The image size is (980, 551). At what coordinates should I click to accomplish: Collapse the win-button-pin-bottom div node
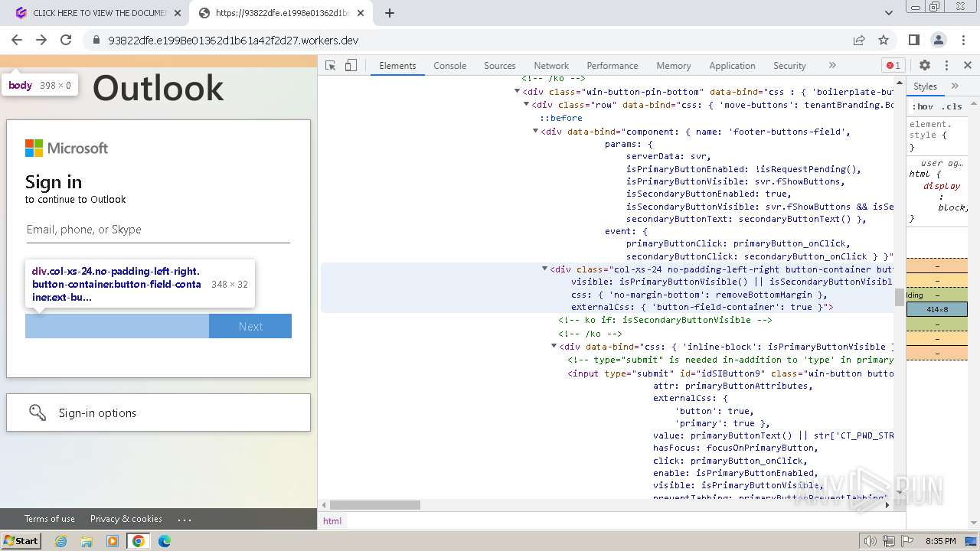point(518,92)
